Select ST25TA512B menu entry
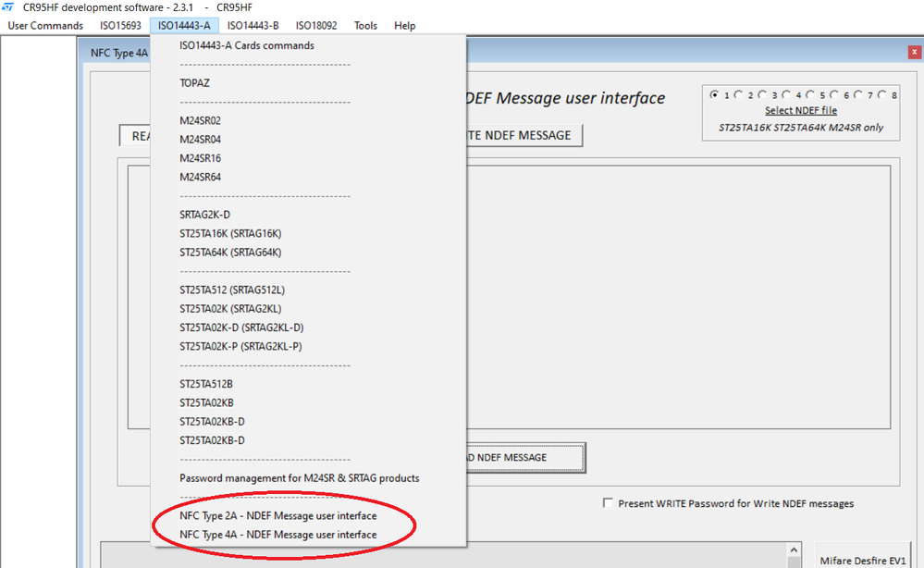Screen dimensions: 924x568 tap(308, 385)
